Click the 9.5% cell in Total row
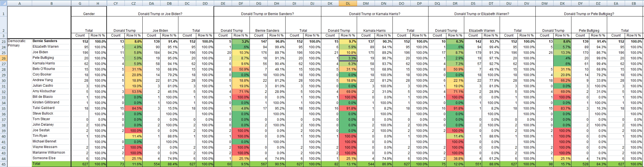The width and height of the screenshot is (644, 167). (241, 164)
